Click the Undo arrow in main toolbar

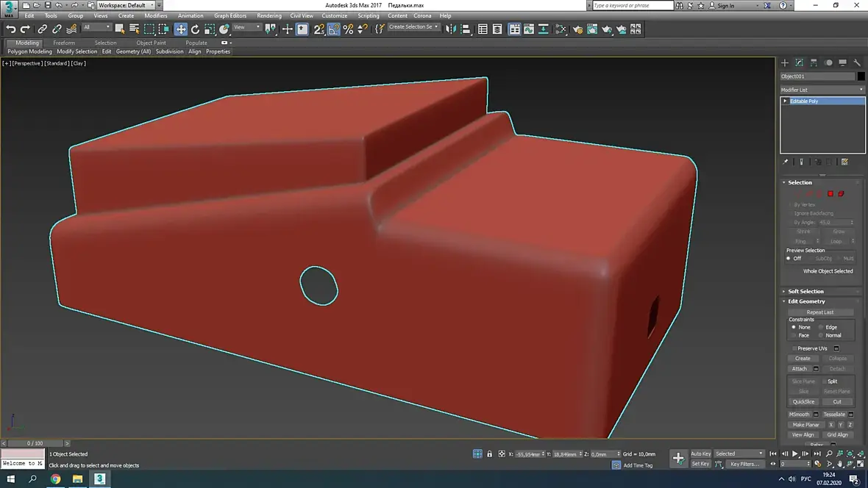10,29
